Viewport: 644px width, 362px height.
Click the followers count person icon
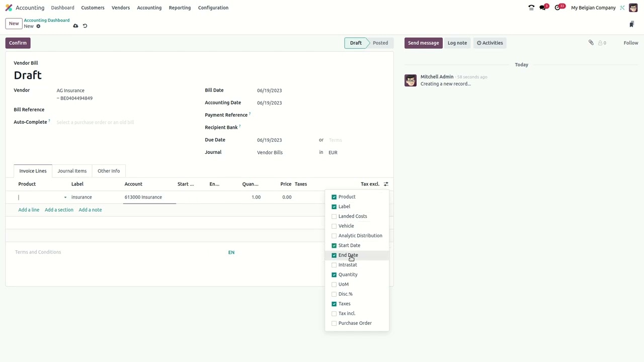pos(602,43)
